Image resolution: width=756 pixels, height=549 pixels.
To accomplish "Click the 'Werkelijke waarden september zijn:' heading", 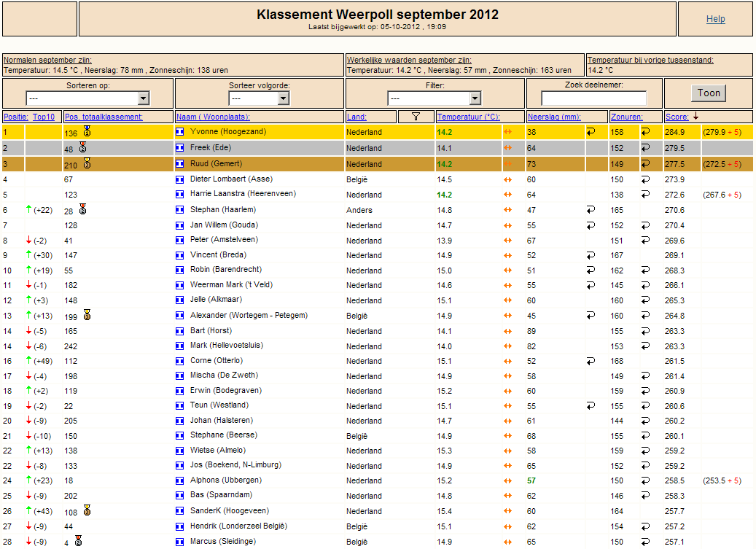I will pyautogui.click(x=409, y=61).
